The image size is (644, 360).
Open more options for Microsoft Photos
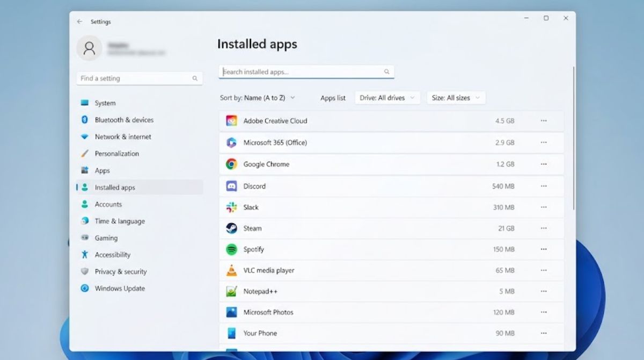pyautogui.click(x=544, y=312)
